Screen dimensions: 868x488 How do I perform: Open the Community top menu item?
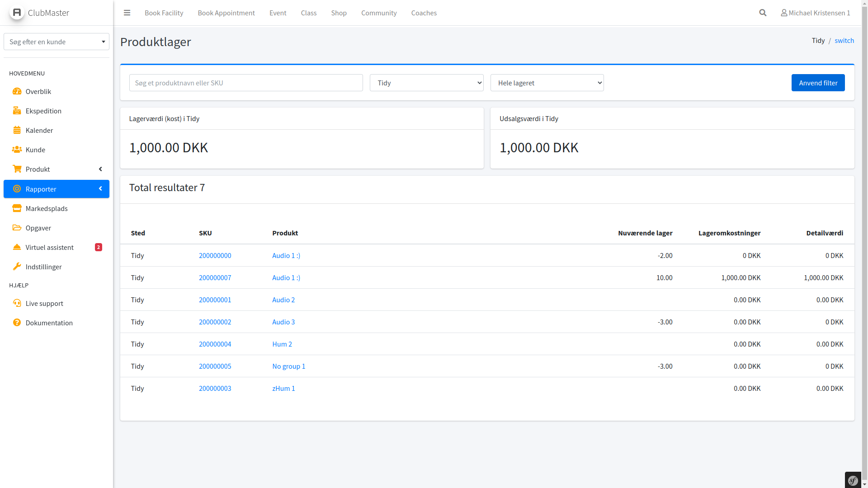click(x=379, y=13)
